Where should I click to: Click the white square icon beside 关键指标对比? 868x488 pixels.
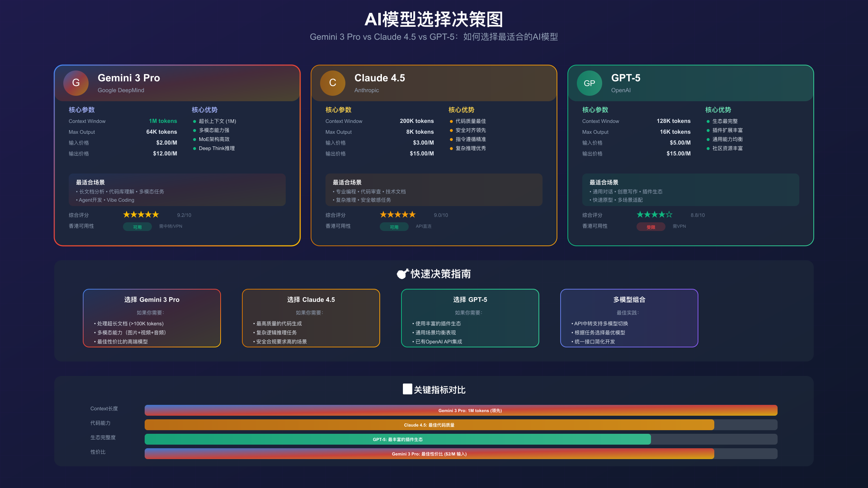point(407,389)
